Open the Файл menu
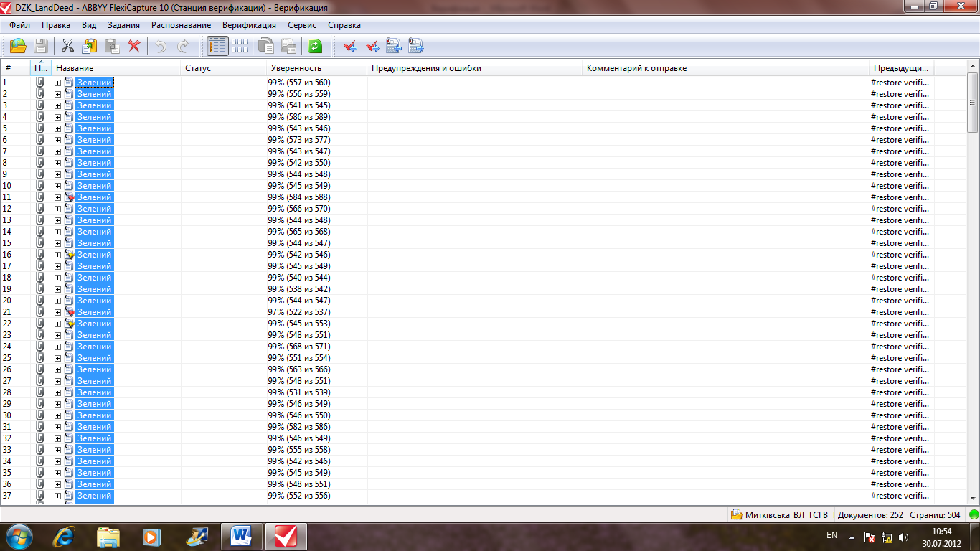Screen dimensions: 980x551 point(20,25)
